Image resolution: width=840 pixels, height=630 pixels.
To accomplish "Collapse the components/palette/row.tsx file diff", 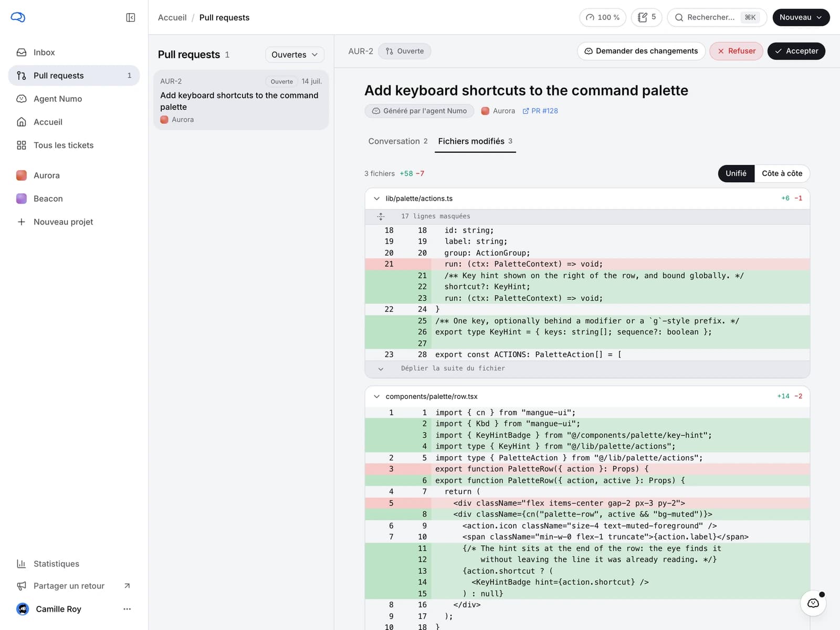I will coord(376,396).
